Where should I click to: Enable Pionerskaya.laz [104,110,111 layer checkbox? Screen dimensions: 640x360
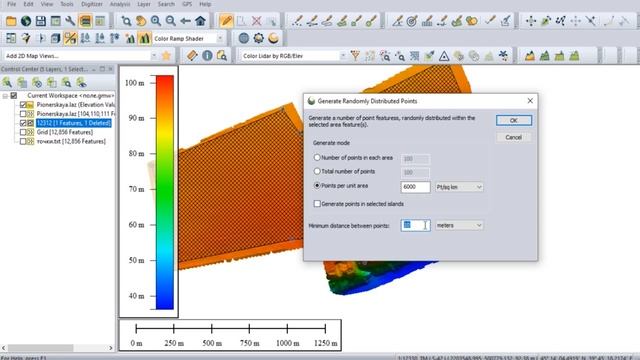coord(23,114)
